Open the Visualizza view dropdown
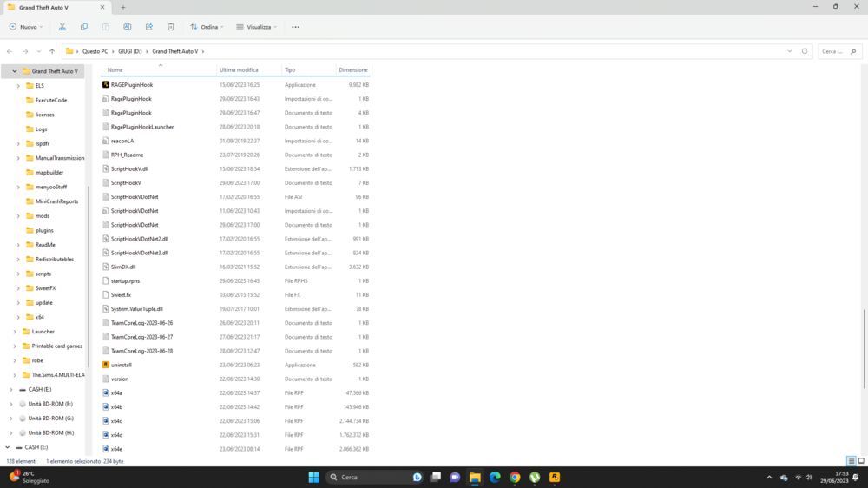The height and width of the screenshot is (488, 868). point(256,27)
